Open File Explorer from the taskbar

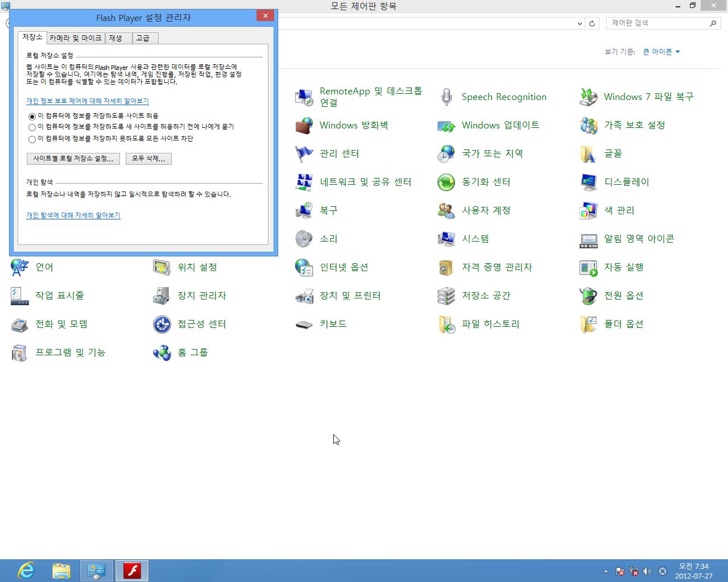click(61, 571)
